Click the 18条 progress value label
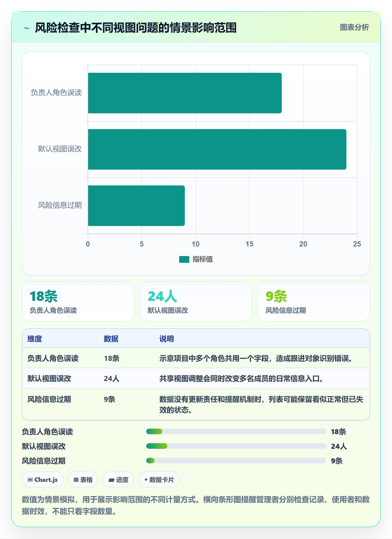Screen dimensions: 392x539 pos(339,432)
